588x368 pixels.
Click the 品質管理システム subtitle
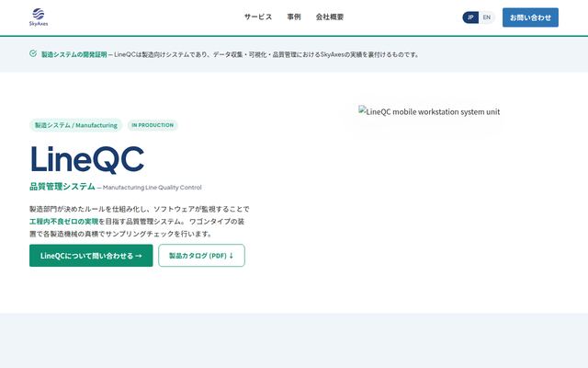coord(62,187)
